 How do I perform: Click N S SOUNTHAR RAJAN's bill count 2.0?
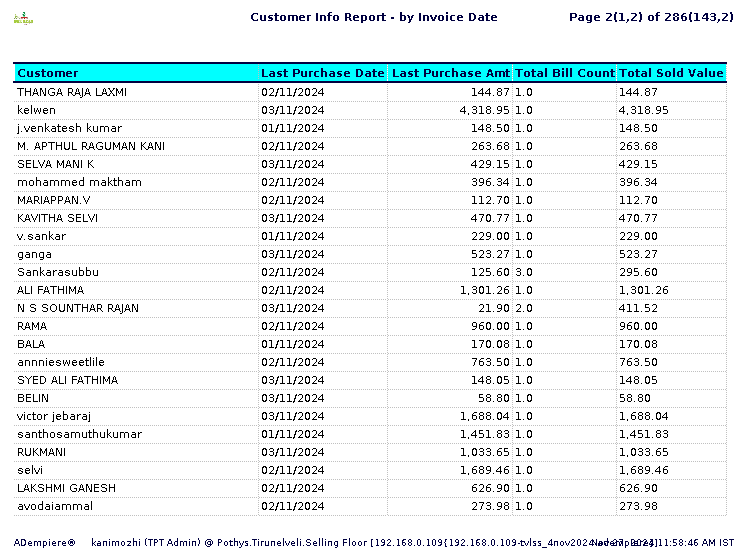[x=524, y=308]
